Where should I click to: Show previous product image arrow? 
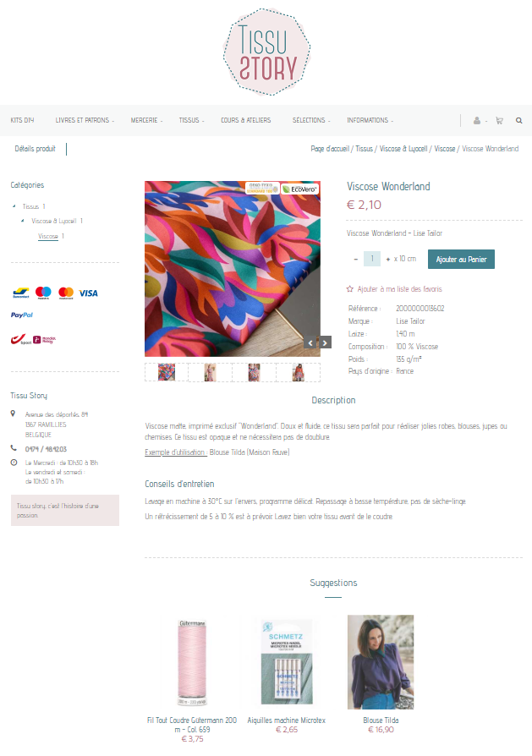(x=310, y=342)
